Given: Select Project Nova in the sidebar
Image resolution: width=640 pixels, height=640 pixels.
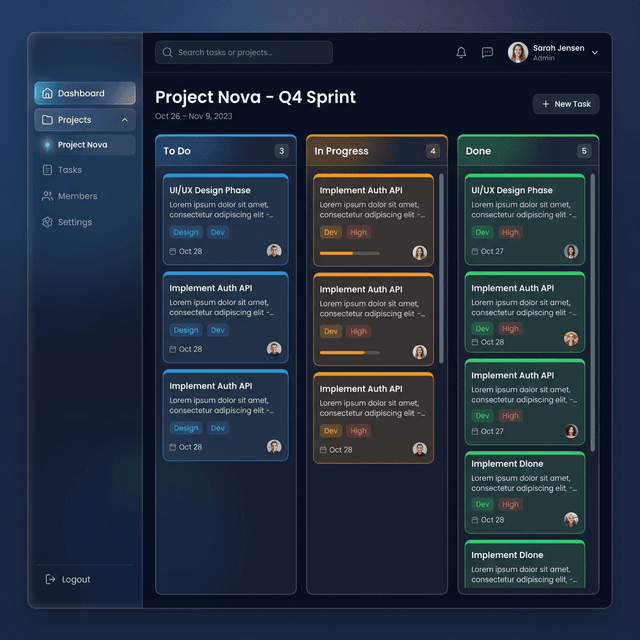Looking at the screenshot, I should (85, 144).
